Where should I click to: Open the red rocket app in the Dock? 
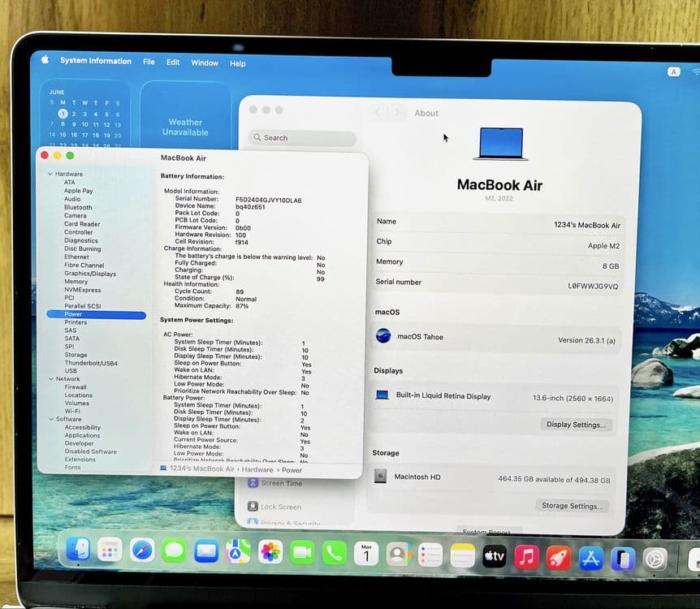(x=559, y=558)
